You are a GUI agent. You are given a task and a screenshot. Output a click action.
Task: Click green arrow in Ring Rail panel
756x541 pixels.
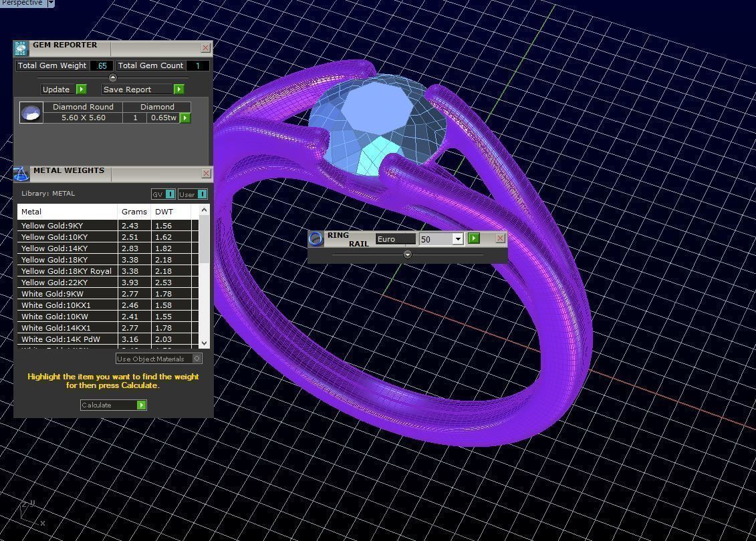pos(474,238)
